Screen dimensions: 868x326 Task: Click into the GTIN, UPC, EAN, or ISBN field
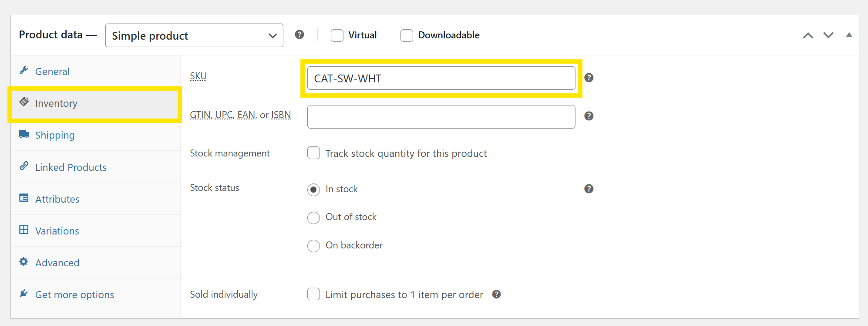tap(441, 117)
